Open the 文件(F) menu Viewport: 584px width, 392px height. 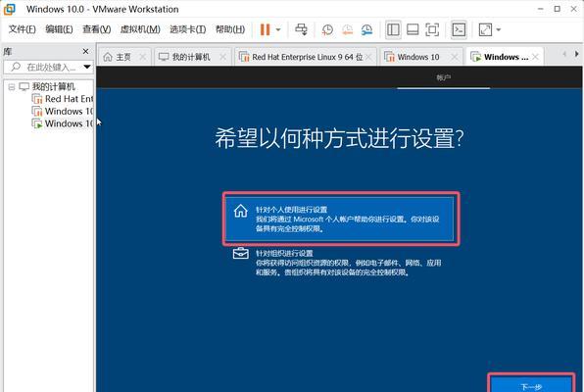pos(22,29)
